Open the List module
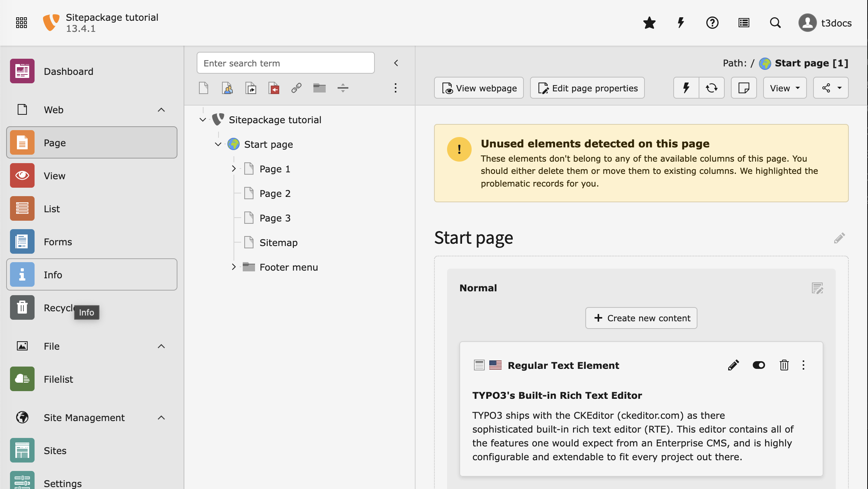The height and width of the screenshot is (489, 868). coord(92,208)
